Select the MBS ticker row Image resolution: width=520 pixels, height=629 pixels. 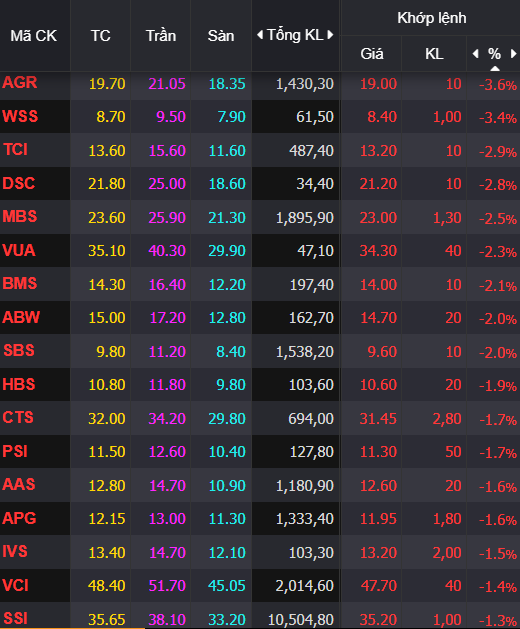pyautogui.click(x=260, y=217)
